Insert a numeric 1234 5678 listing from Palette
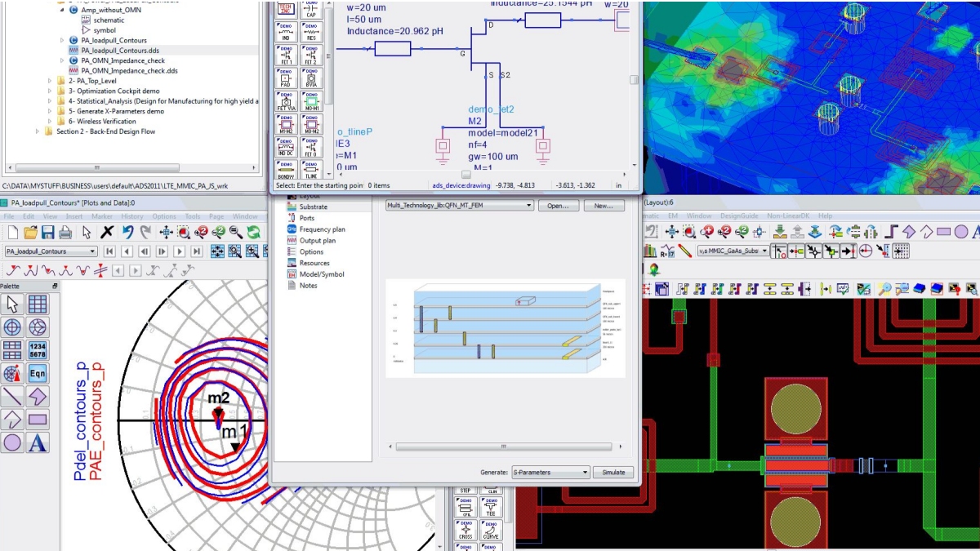 [37, 350]
